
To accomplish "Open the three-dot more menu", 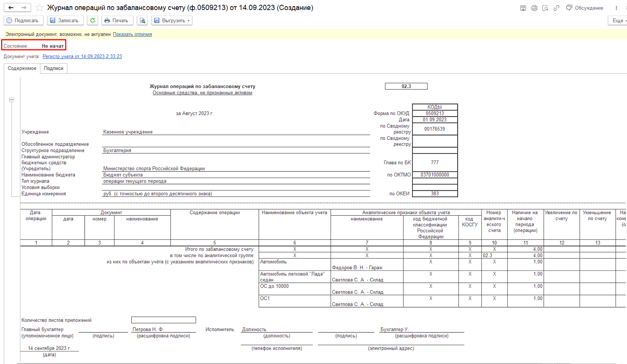I will (x=616, y=8).
